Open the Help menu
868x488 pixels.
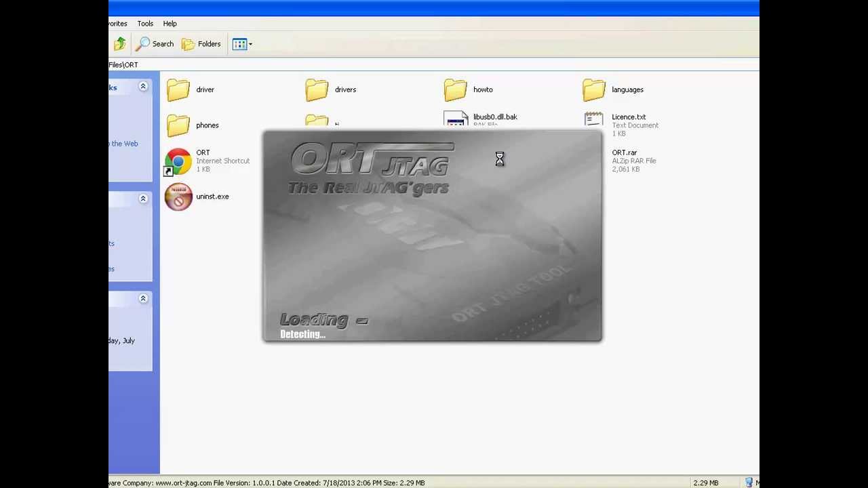click(x=170, y=24)
